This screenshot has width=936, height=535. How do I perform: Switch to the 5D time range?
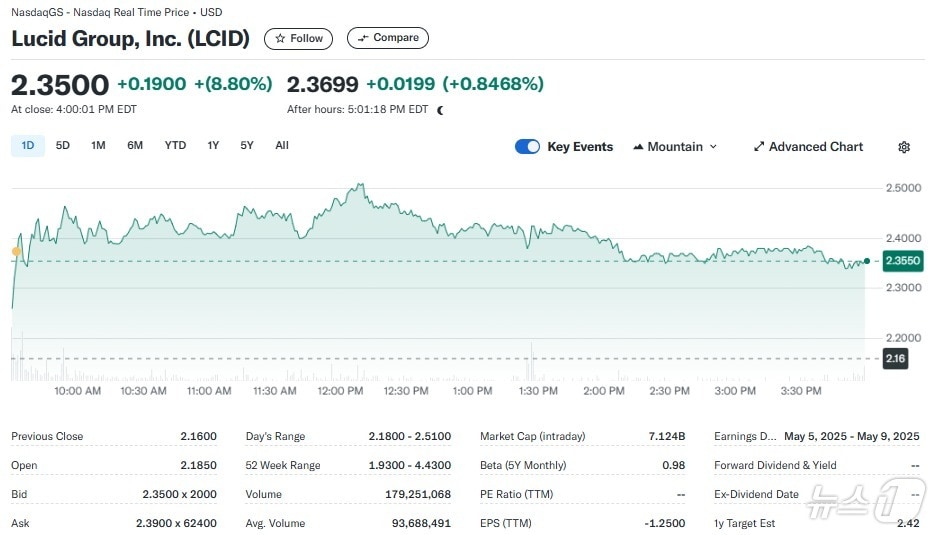tap(63, 146)
